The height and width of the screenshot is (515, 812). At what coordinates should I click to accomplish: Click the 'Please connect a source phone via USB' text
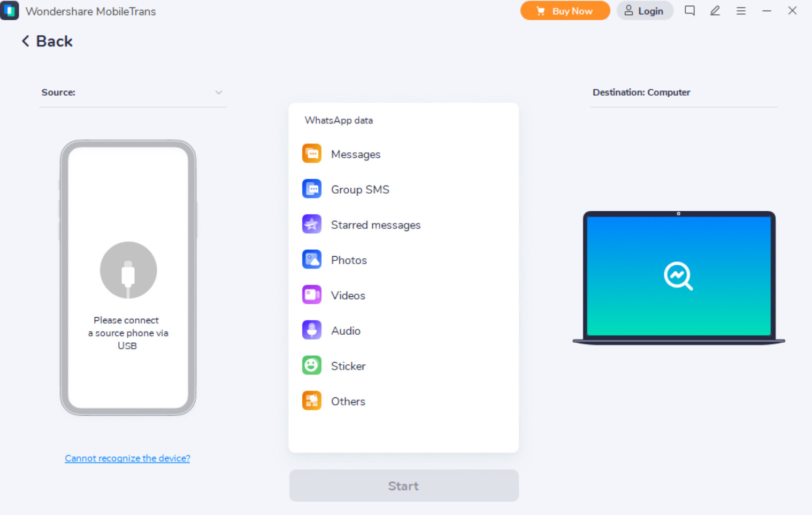(x=128, y=333)
